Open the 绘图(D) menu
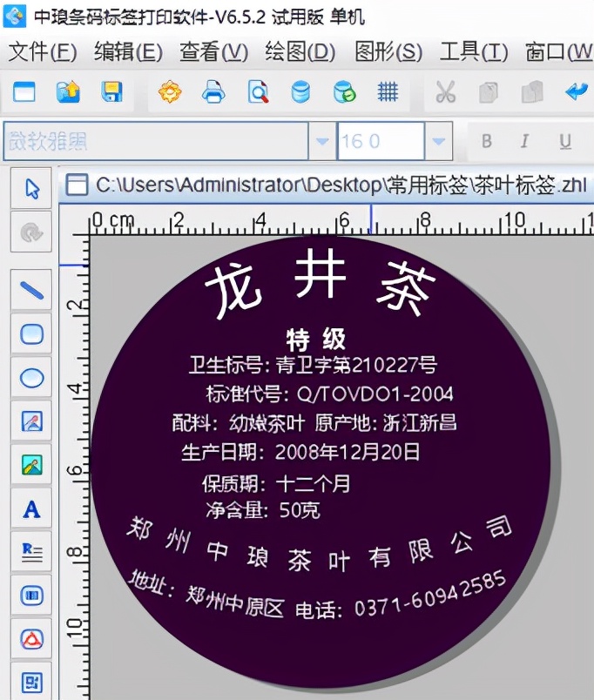 click(x=300, y=51)
